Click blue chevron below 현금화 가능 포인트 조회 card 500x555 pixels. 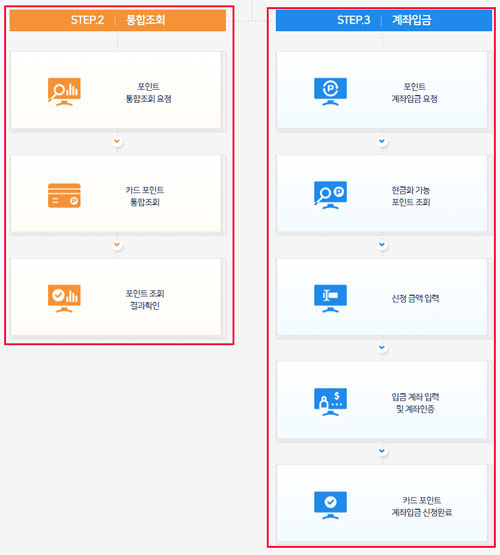tap(382, 245)
